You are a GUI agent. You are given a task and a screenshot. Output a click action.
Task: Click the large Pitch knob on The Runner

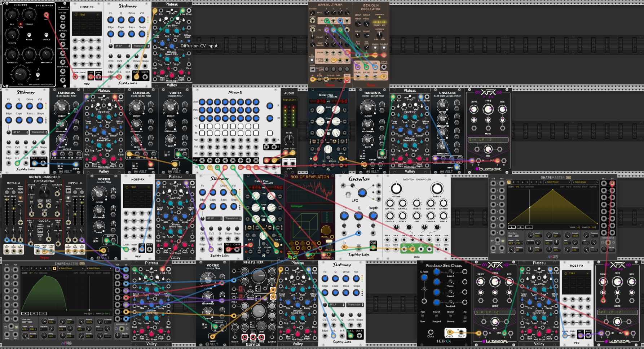tap(20, 74)
